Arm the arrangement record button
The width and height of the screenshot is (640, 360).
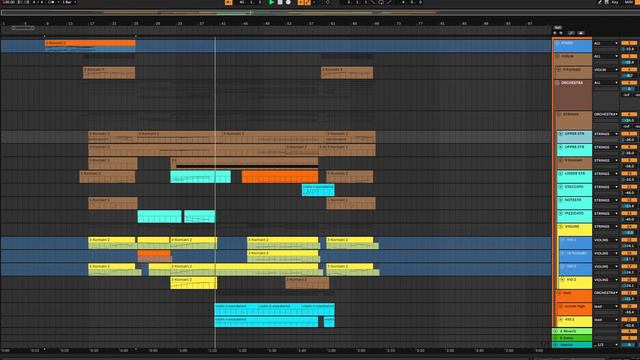[288, 2]
